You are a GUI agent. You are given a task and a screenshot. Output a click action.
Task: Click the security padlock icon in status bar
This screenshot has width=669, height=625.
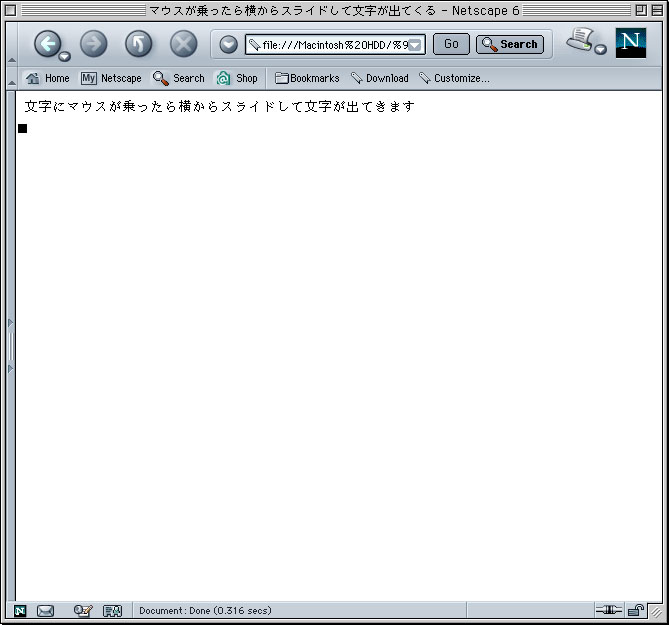(635, 610)
